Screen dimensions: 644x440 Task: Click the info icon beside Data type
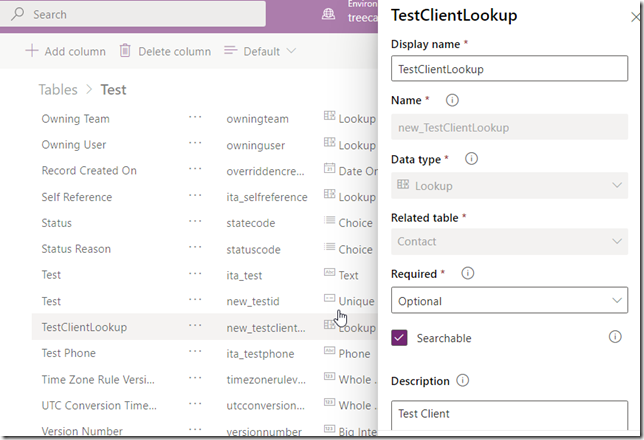472,158
